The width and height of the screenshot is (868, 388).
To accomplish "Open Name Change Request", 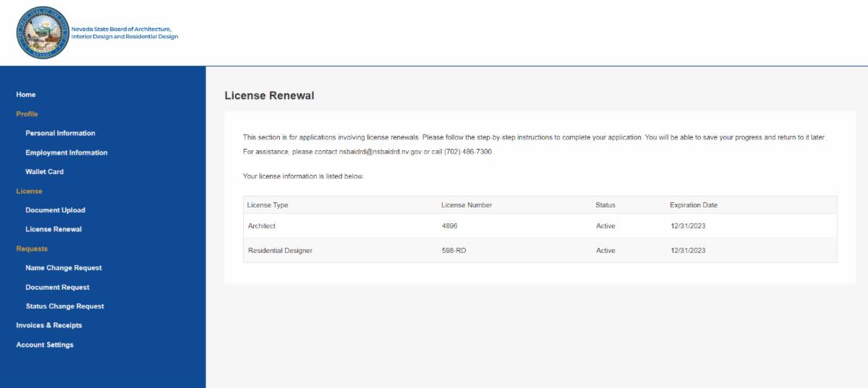I will [x=64, y=268].
